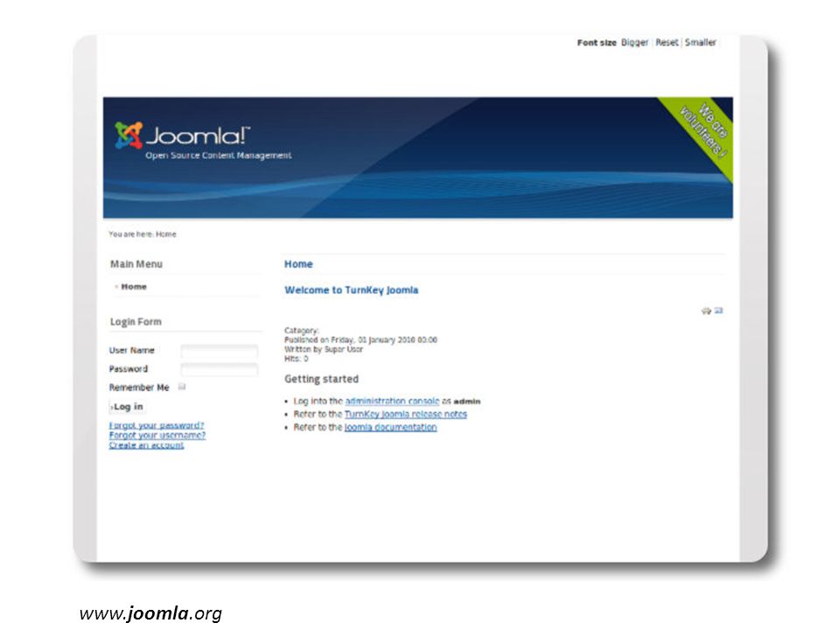Open Home in the Main Menu
Viewport: 840px width, 630px height.
[x=133, y=287]
